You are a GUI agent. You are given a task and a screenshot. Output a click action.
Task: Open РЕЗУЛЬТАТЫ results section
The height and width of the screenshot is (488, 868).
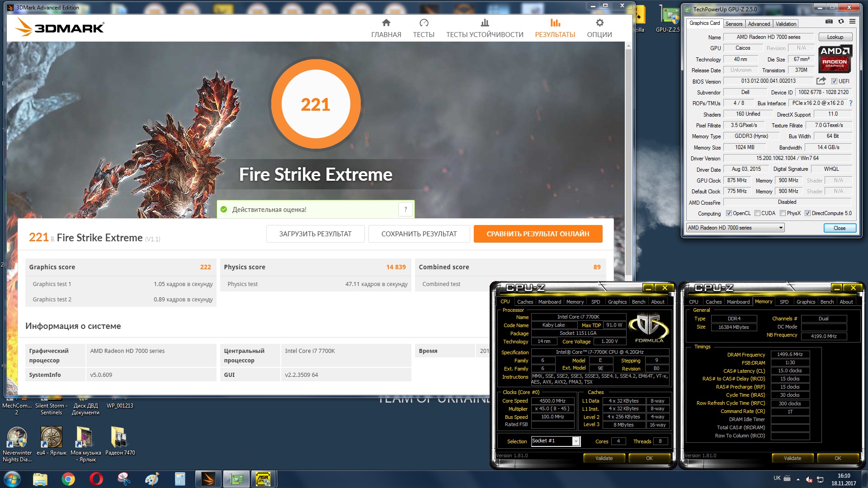pos(555,28)
